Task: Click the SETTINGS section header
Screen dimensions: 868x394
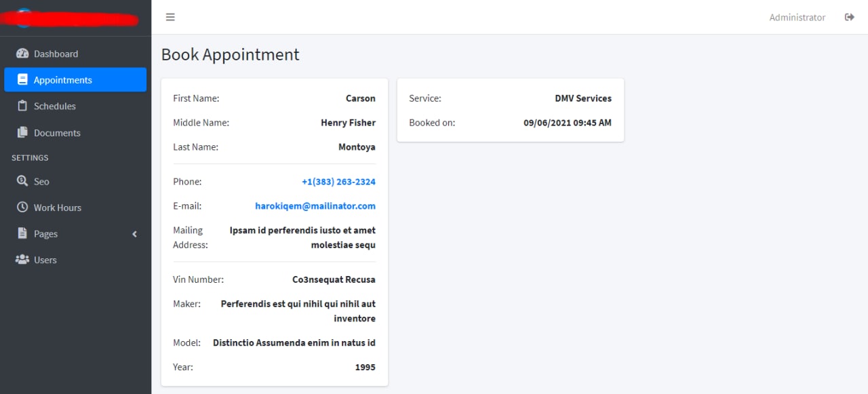Action: (30, 158)
